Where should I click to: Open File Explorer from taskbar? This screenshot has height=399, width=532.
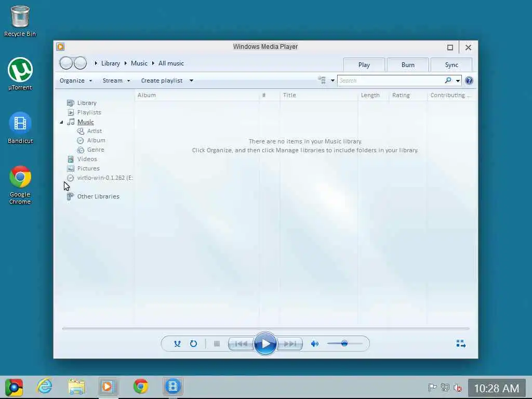point(76,387)
